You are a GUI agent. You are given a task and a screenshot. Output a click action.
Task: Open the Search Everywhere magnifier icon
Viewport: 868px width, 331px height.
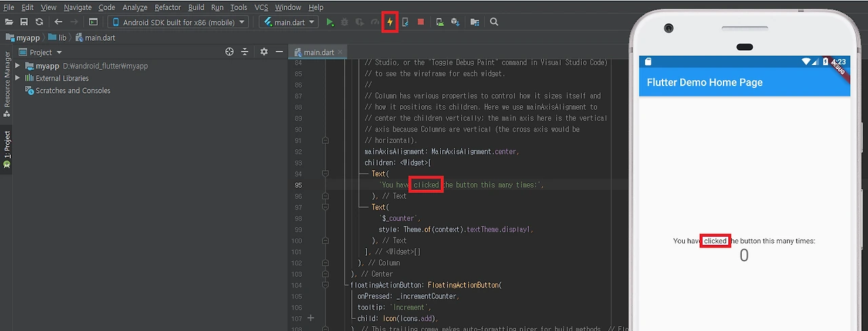pyautogui.click(x=494, y=22)
